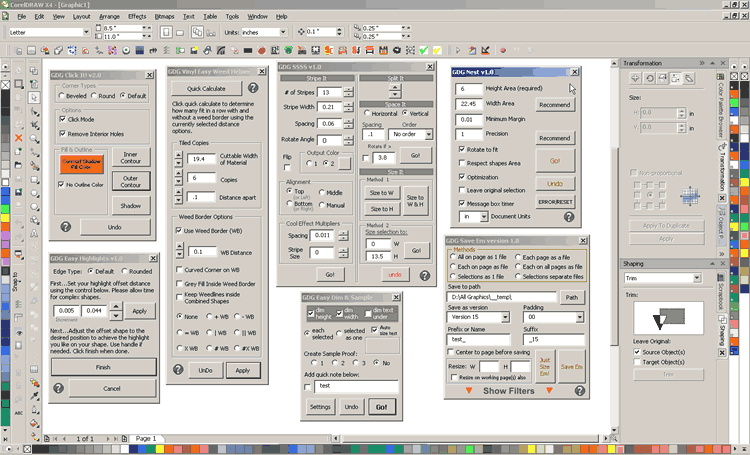Enable Curved Corner on WB

tap(179, 270)
